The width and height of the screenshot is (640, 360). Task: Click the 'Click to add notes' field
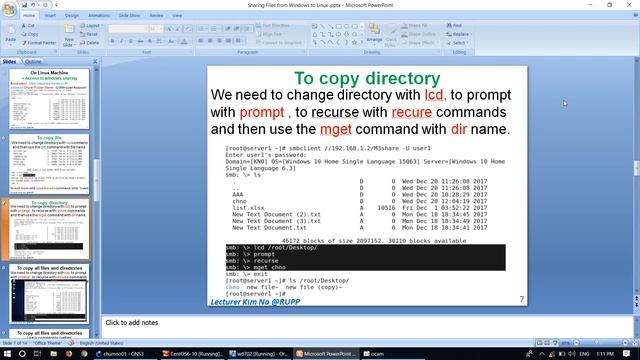point(367,326)
